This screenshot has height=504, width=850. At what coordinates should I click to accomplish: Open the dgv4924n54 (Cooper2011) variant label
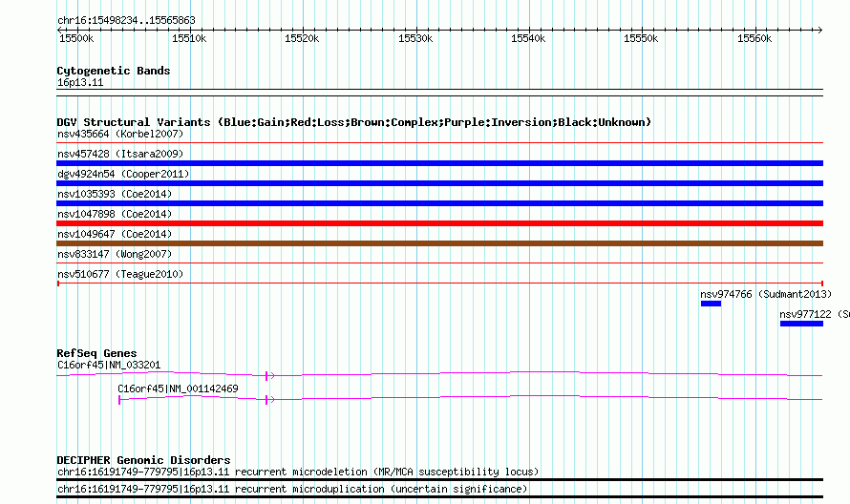click(x=123, y=174)
